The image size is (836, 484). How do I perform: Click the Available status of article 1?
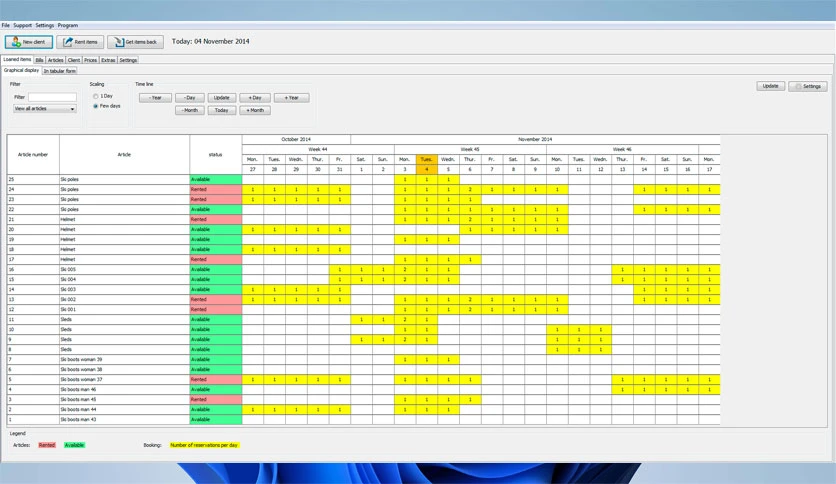click(215, 420)
